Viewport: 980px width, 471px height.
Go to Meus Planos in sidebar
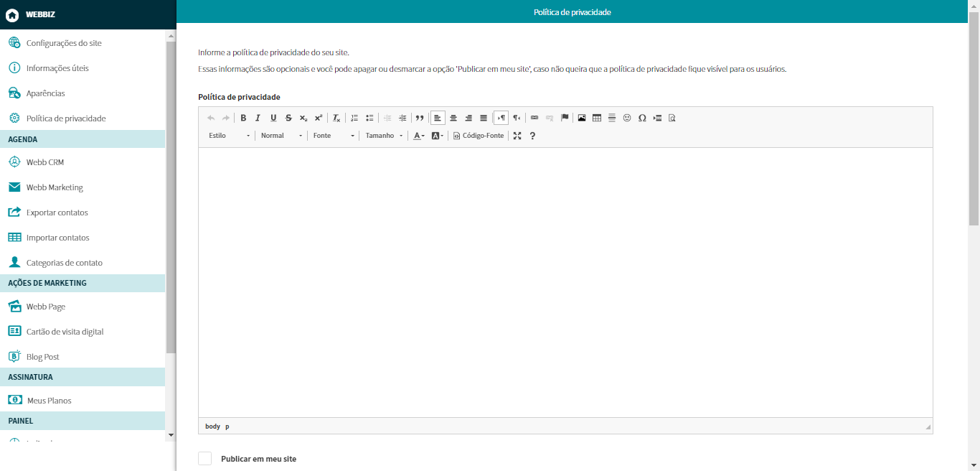(x=49, y=401)
